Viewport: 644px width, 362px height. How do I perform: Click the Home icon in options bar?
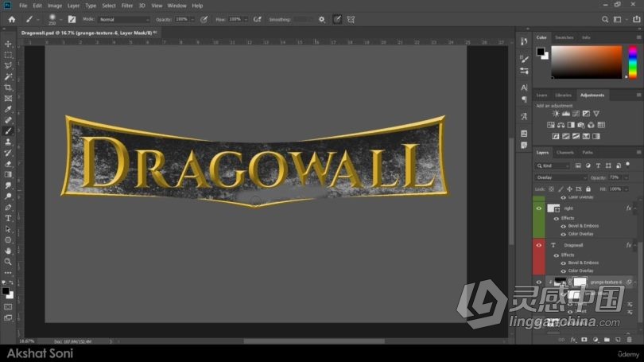point(12,19)
